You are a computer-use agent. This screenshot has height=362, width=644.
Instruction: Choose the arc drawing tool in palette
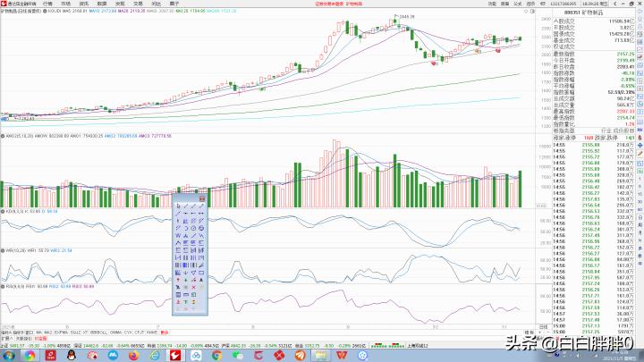coord(186,228)
